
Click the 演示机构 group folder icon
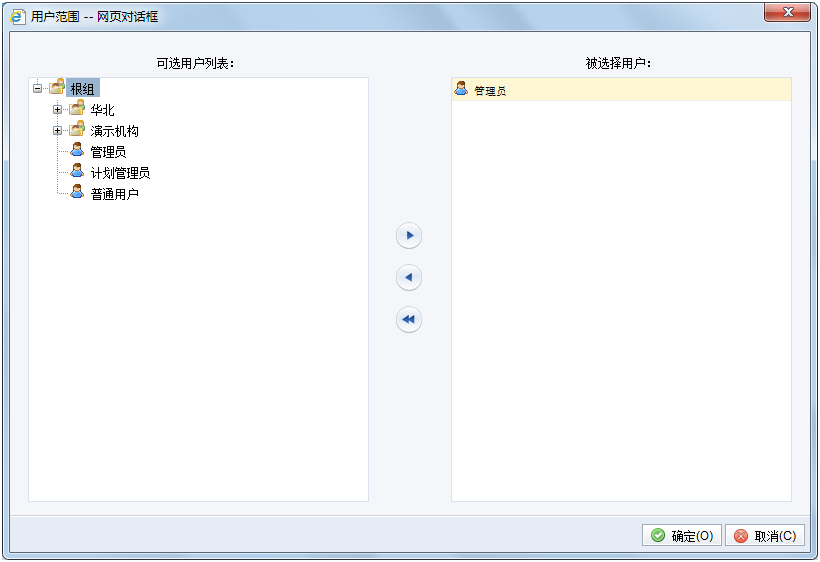(77, 129)
